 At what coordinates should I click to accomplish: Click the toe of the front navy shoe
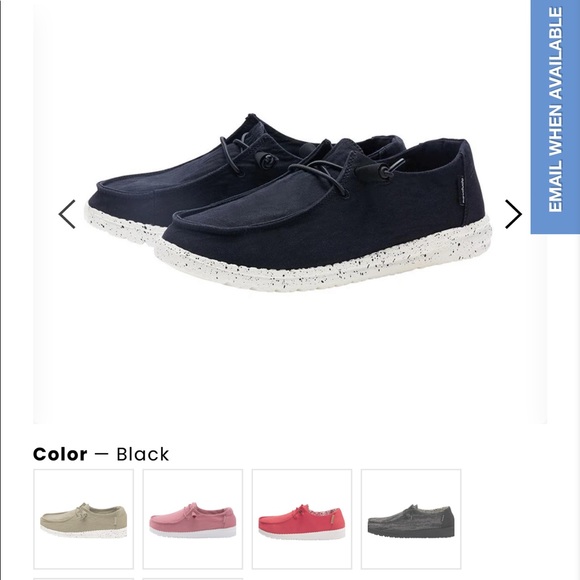click(x=192, y=229)
